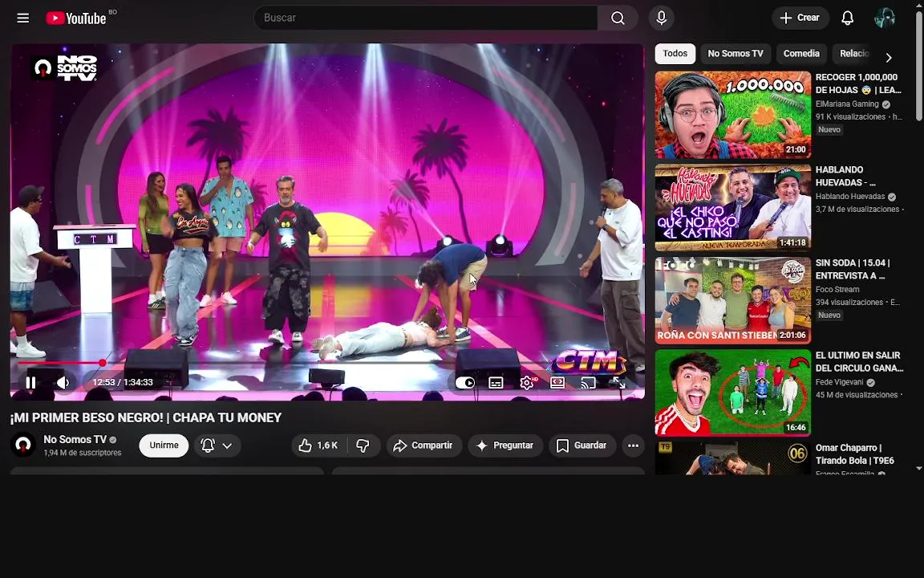924x578 pixels.
Task: Click the No Somos TV watermark in the video
Action: click(64, 67)
